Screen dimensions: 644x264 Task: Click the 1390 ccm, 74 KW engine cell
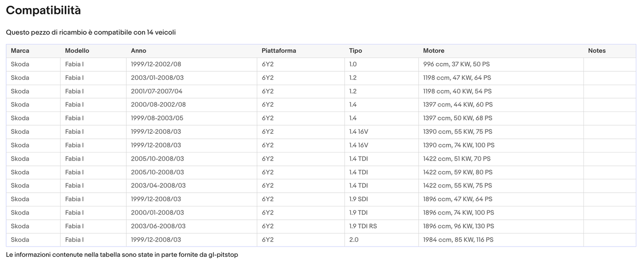click(x=459, y=145)
